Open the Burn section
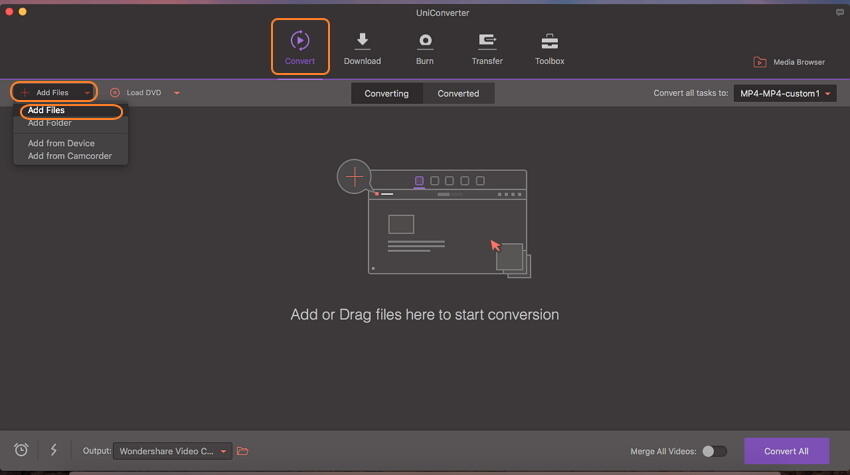This screenshot has width=850, height=475. pyautogui.click(x=424, y=48)
